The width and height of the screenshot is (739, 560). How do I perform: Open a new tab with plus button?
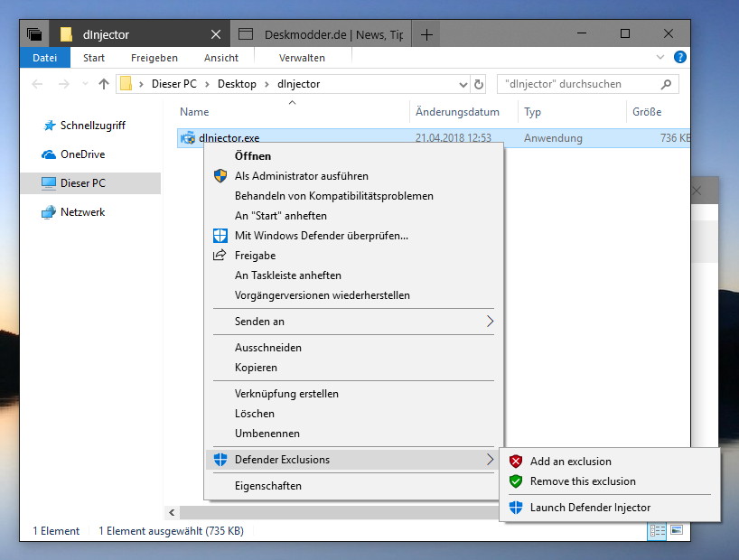[x=426, y=34]
